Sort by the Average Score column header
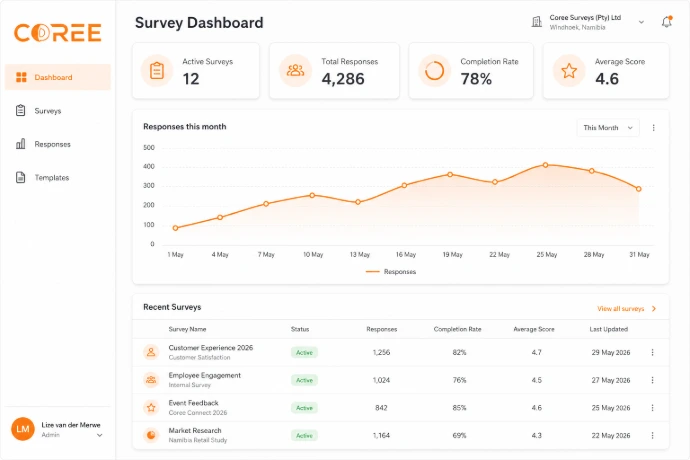This screenshot has height=460, width=690. click(x=534, y=329)
